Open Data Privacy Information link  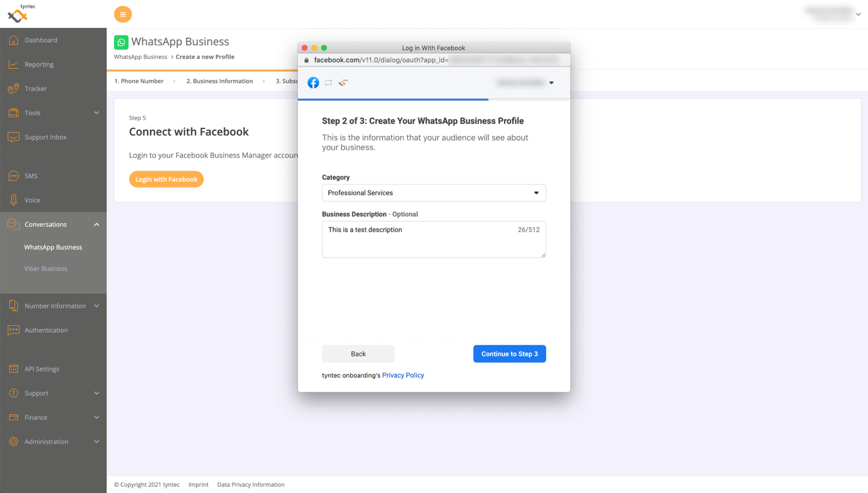(251, 485)
